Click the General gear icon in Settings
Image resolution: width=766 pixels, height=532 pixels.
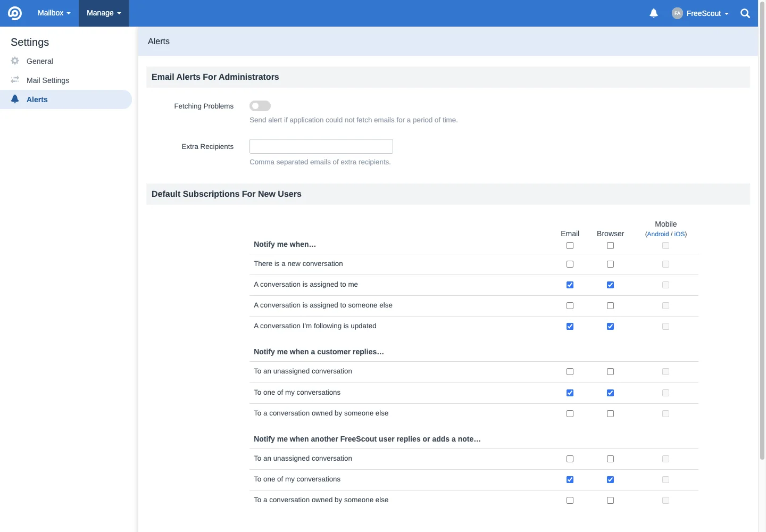pos(15,61)
